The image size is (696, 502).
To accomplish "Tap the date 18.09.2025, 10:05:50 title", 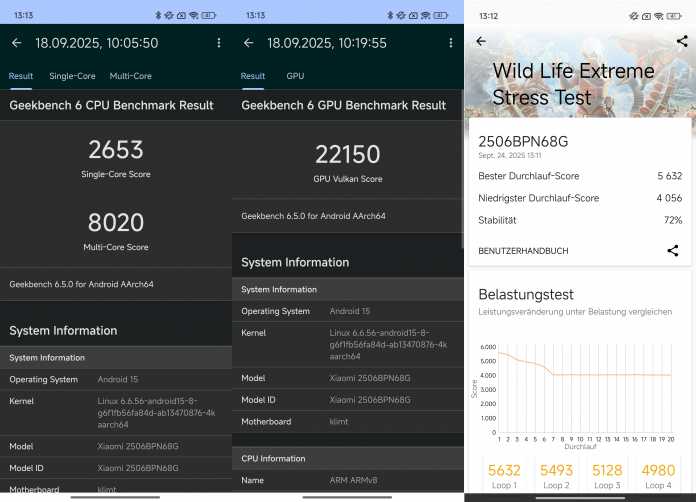I will coord(97,43).
